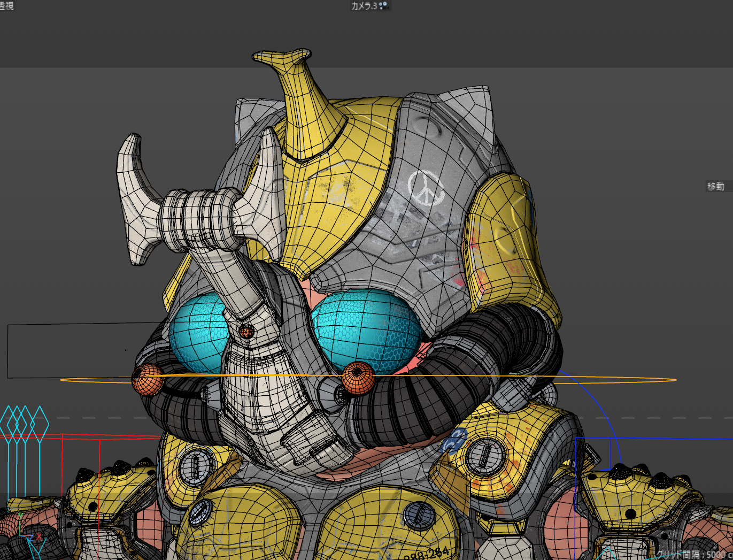Click the グリッド間隔 grid spacing readout
Screen dimensions: 733x560
pyautogui.click(x=695, y=555)
